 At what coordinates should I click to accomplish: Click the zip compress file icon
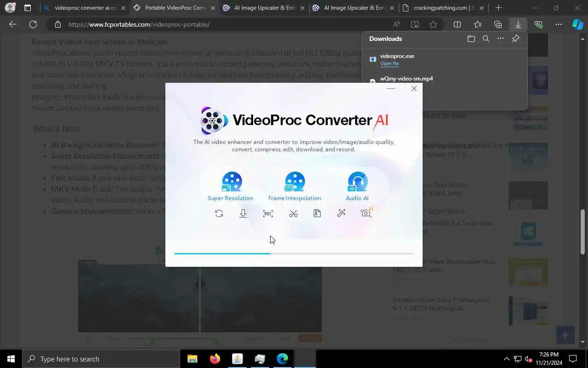pos(317,213)
